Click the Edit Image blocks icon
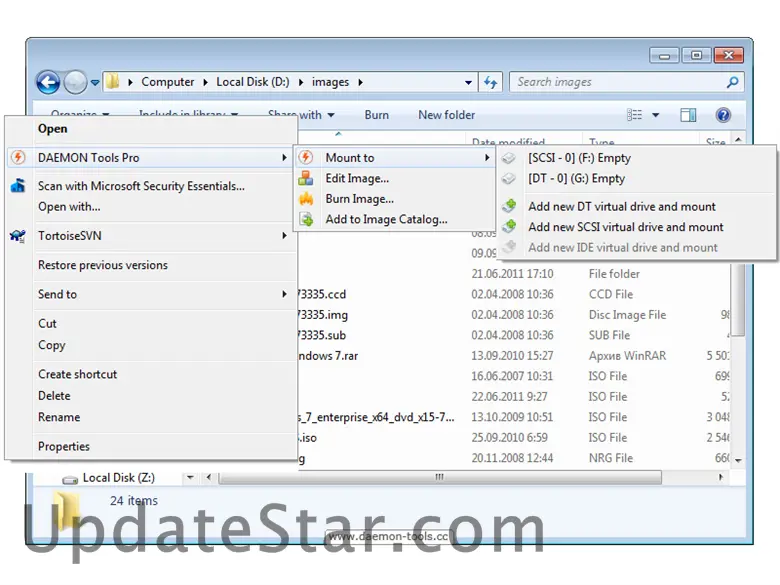 (x=306, y=178)
